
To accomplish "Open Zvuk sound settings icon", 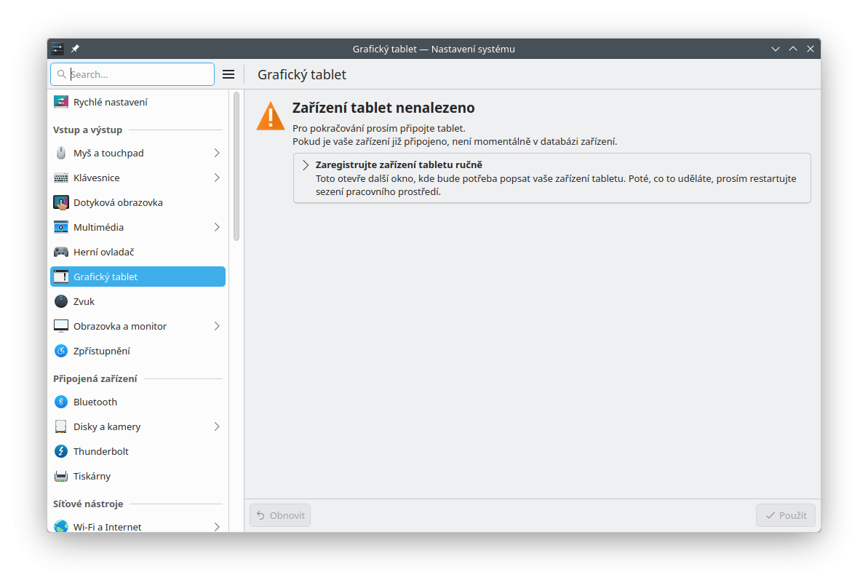I will click(x=61, y=301).
